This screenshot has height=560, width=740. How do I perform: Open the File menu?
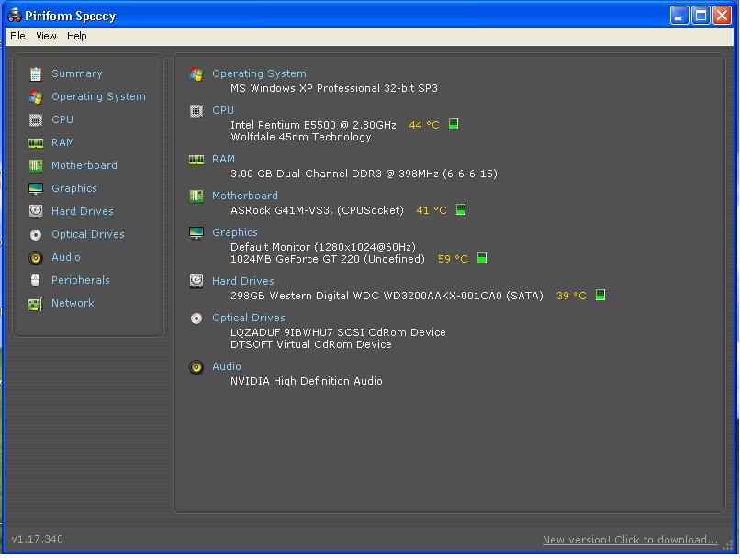18,36
